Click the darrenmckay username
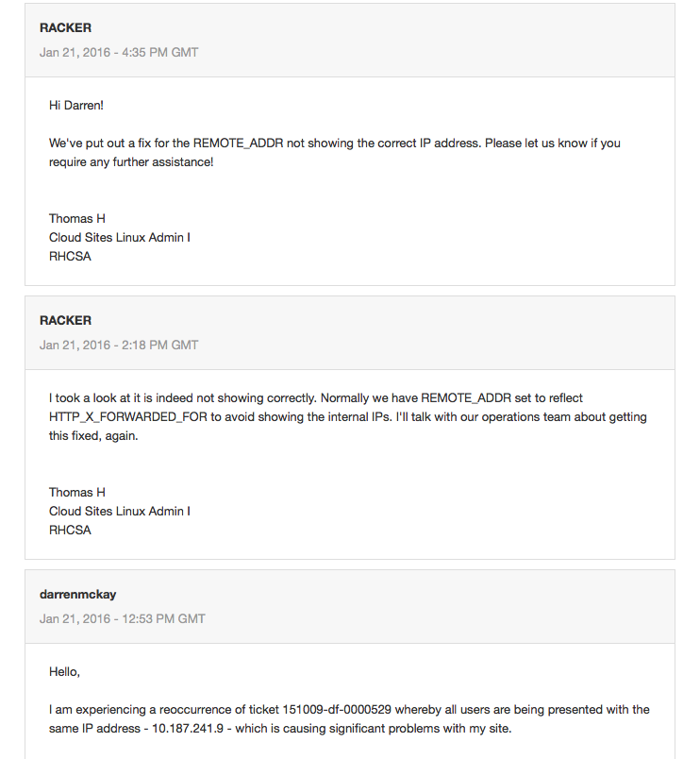The width and height of the screenshot is (700, 759). pyautogui.click(x=78, y=595)
